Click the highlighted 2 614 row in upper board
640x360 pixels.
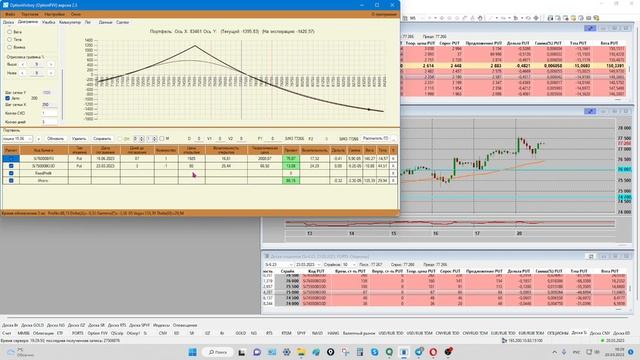point(514,65)
